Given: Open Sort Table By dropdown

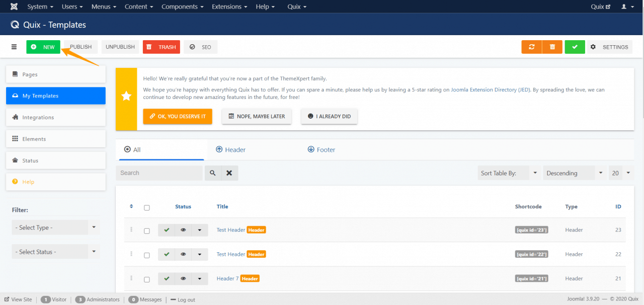Looking at the screenshot, I should (x=509, y=173).
